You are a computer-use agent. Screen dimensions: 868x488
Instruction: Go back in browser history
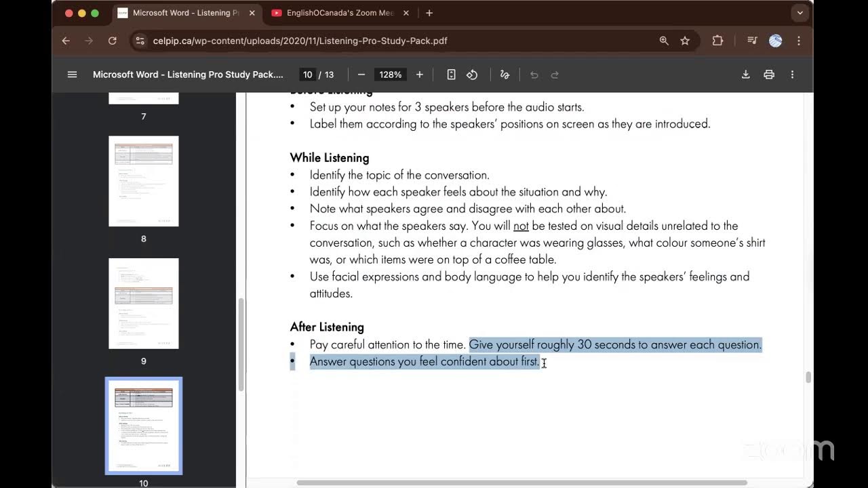pyautogui.click(x=66, y=41)
